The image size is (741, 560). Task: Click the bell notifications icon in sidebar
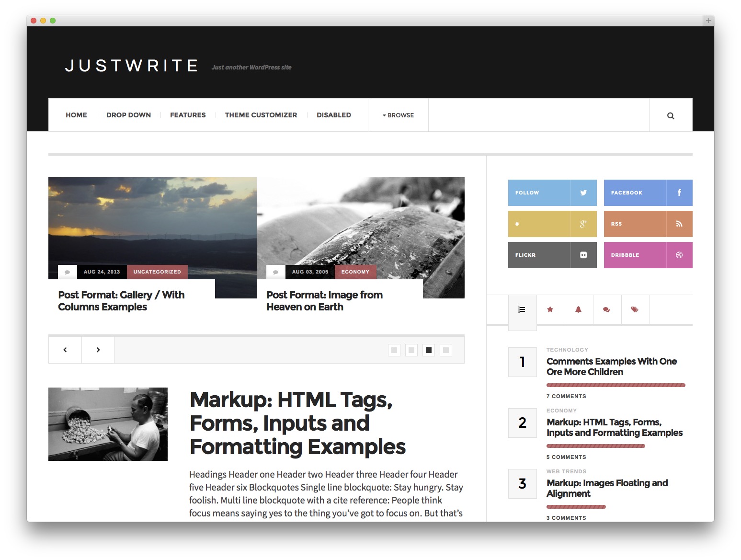coord(579,309)
